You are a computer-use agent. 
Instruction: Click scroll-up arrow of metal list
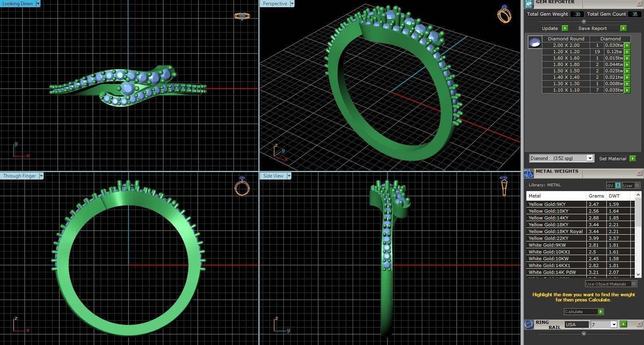pos(638,195)
